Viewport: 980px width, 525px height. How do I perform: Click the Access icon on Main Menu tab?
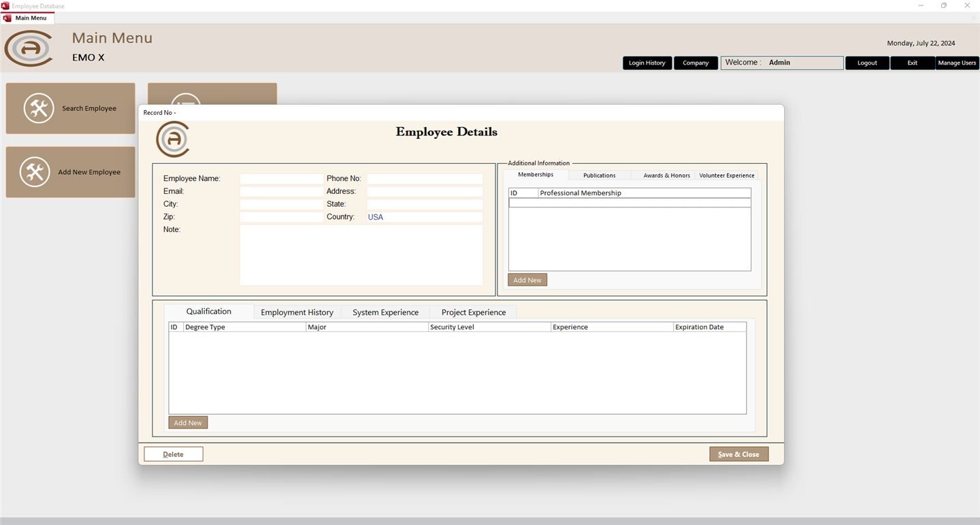pos(8,18)
